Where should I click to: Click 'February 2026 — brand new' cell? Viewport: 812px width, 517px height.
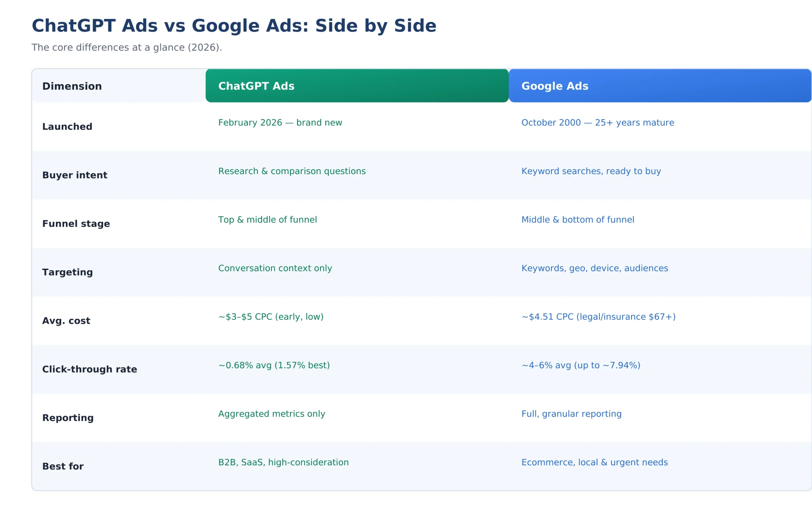pyautogui.click(x=280, y=123)
